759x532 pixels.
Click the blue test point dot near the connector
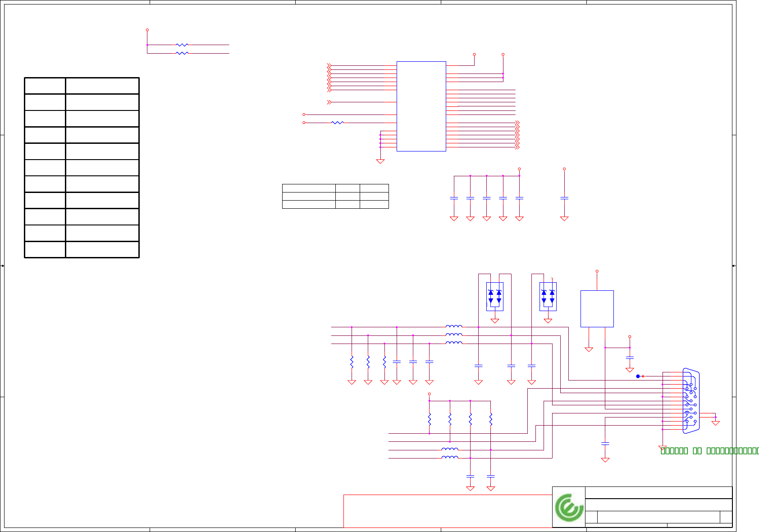click(x=638, y=376)
